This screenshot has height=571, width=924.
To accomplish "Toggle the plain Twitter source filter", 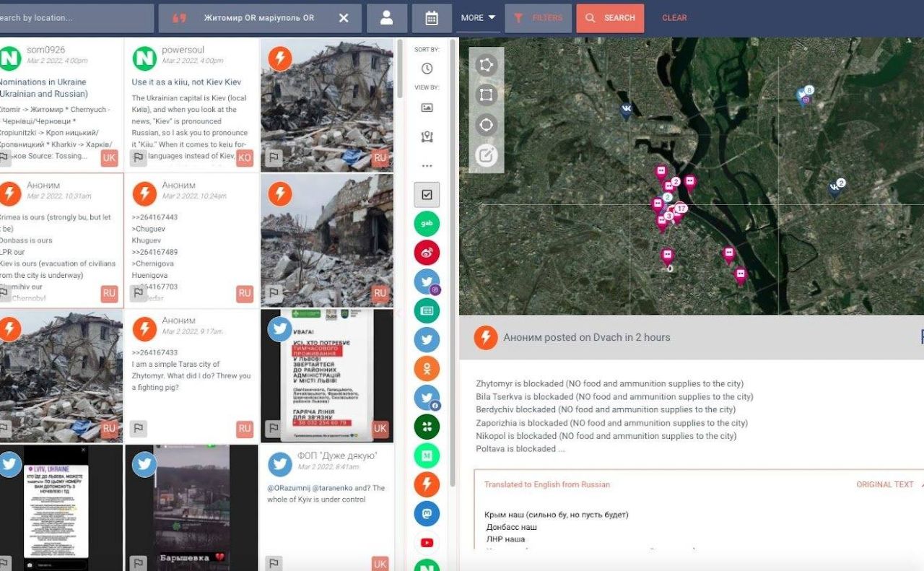I will (427, 339).
